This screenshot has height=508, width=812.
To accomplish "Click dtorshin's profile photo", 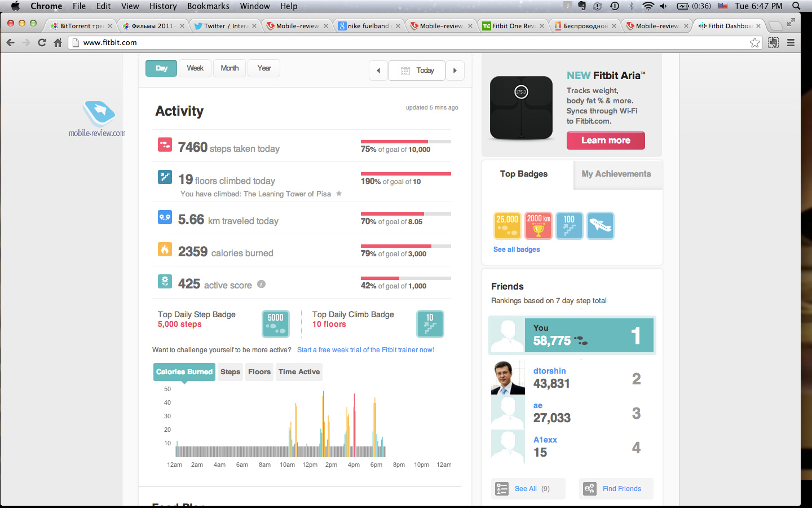I will [508, 378].
